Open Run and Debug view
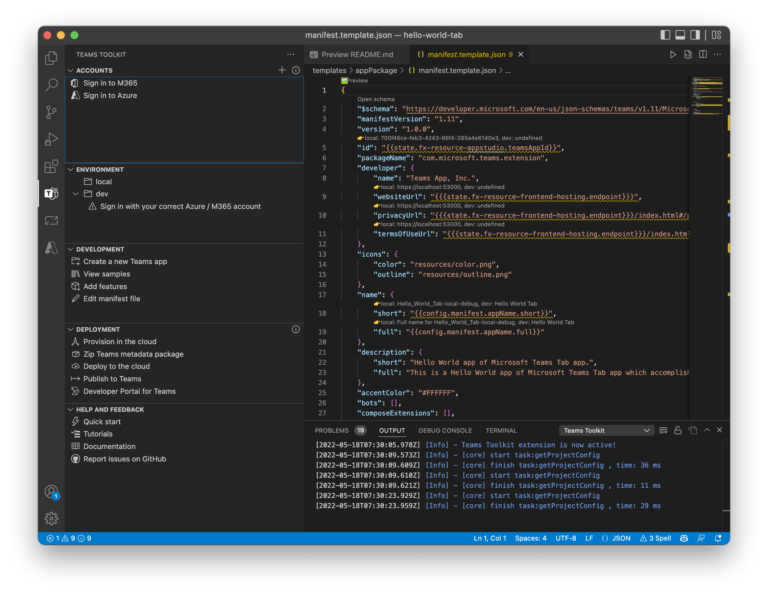This screenshot has height=595, width=768. coord(51,140)
